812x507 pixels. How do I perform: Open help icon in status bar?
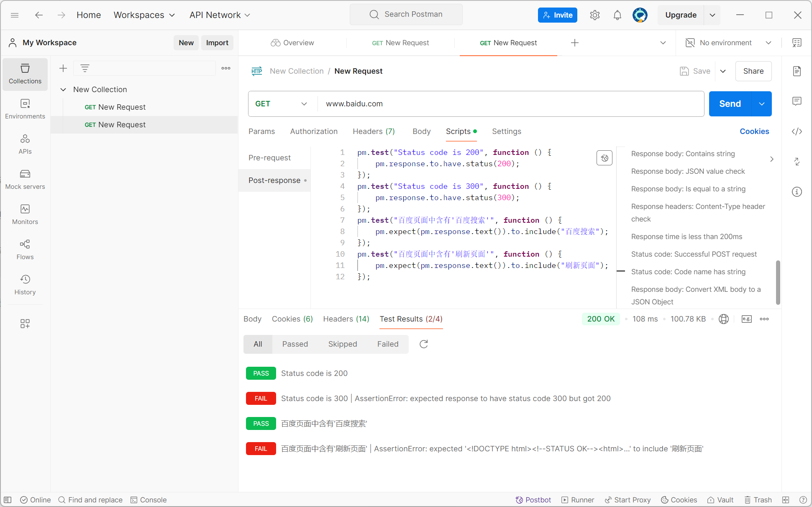(803, 500)
